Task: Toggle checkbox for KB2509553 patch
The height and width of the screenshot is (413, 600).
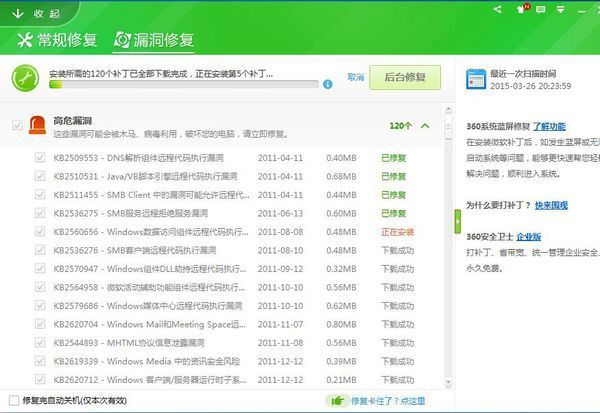Action: pos(40,157)
